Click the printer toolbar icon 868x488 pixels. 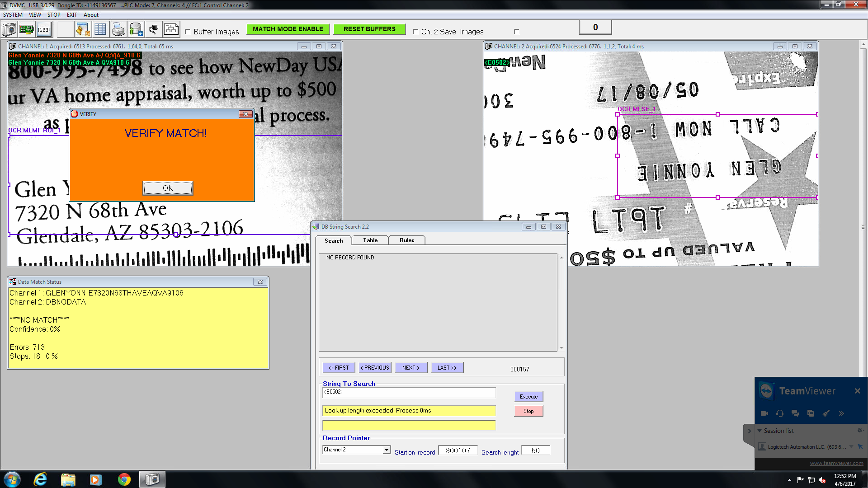click(118, 30)
